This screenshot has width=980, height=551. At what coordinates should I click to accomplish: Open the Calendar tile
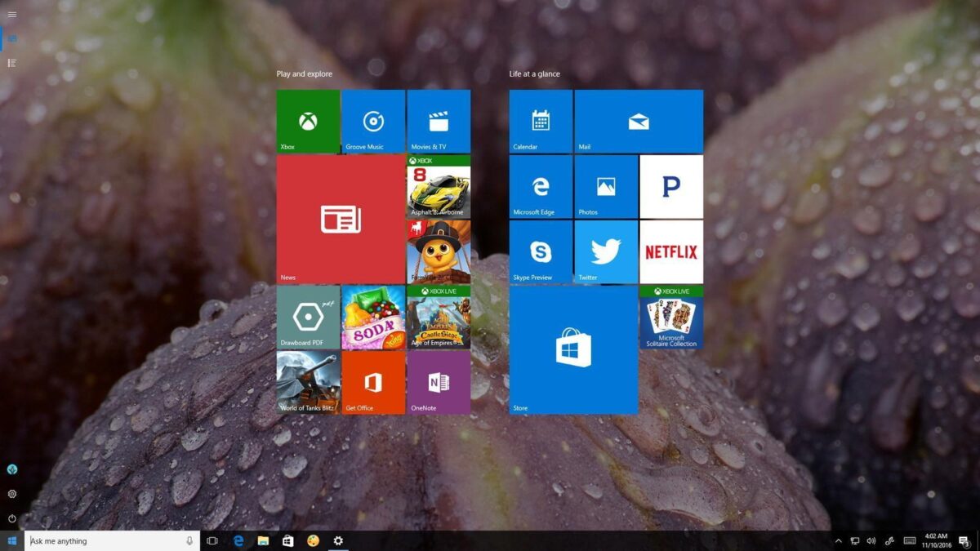(x=539, y=121)
